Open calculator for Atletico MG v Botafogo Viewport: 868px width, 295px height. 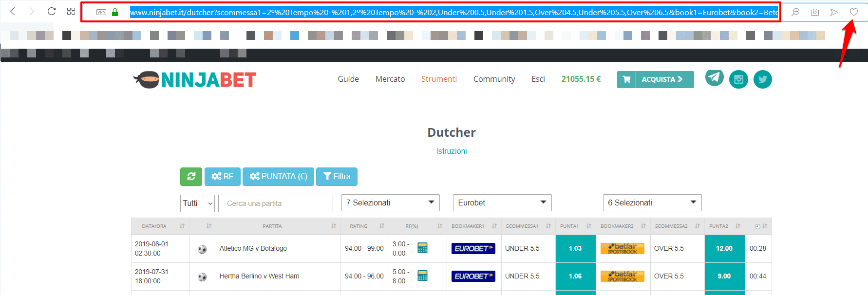422,248
